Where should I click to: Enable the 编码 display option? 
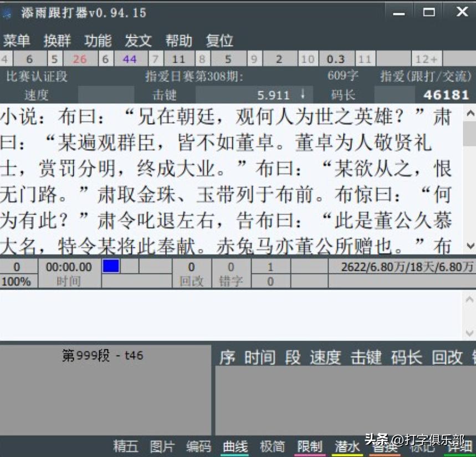coord(199,446)
